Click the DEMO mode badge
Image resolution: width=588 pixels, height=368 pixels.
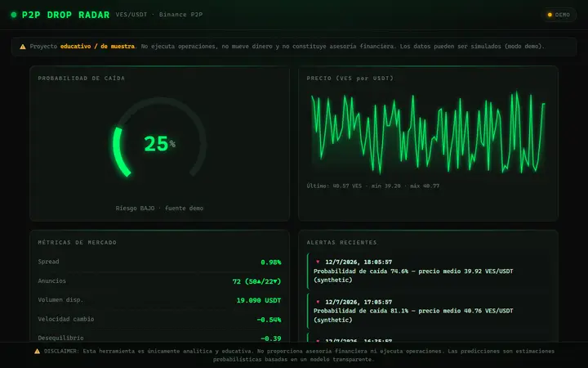[x=559, y=15]
